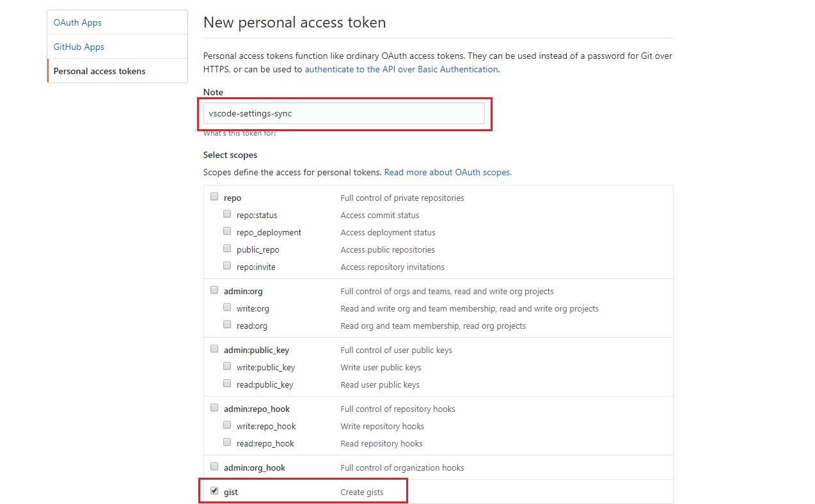Enable the admin:org_hook checkbox
The height and width of the screenshot is (504, 815).
tap(214, 467)
